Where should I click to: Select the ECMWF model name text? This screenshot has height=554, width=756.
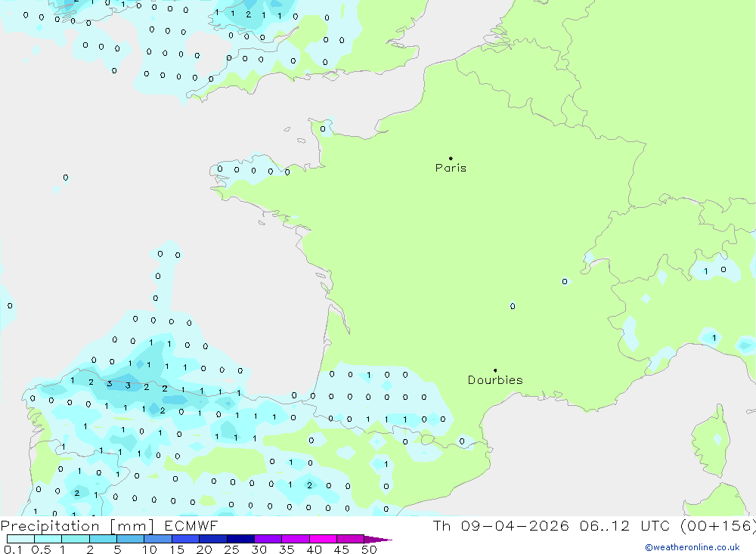(x=191, y=525)
